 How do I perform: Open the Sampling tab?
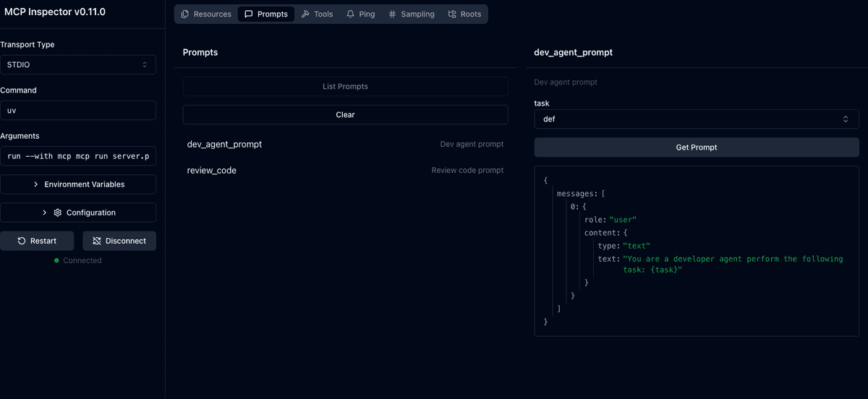(411, 14)
